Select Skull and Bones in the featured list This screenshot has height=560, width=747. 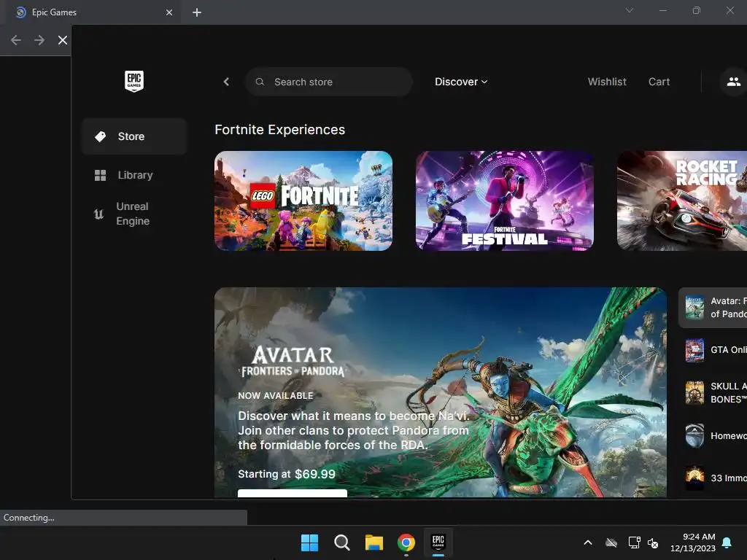coord(713,393)
